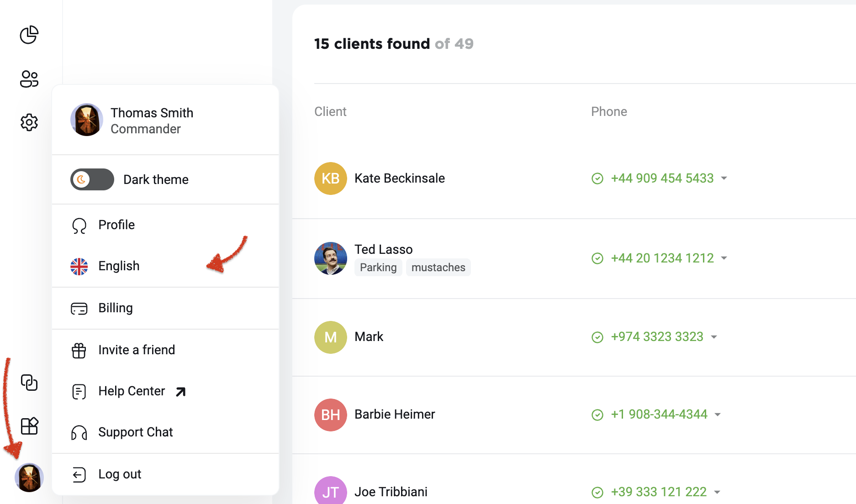This screenshot has height=504, width=856.
Task: Click phone number +1 908-344-4344
Action: (659, 414)
